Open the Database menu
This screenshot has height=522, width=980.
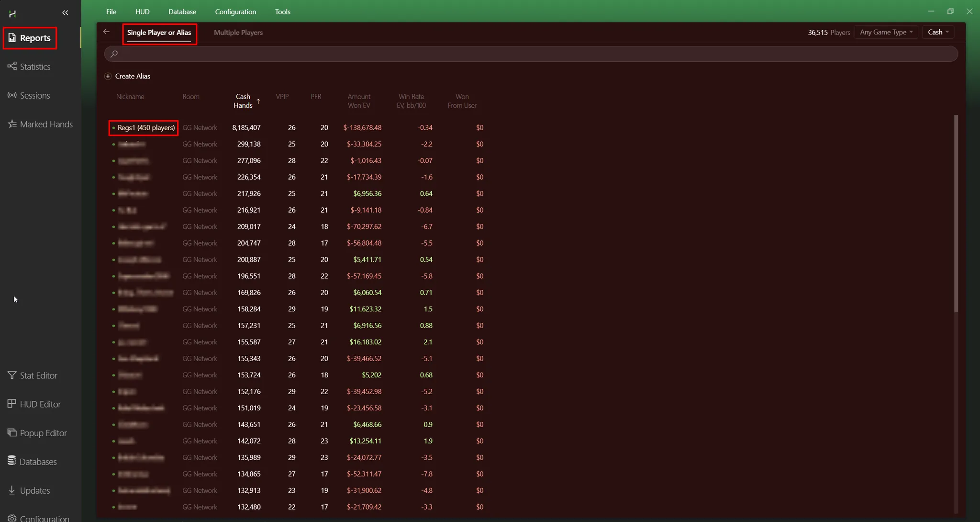[182, 11]
